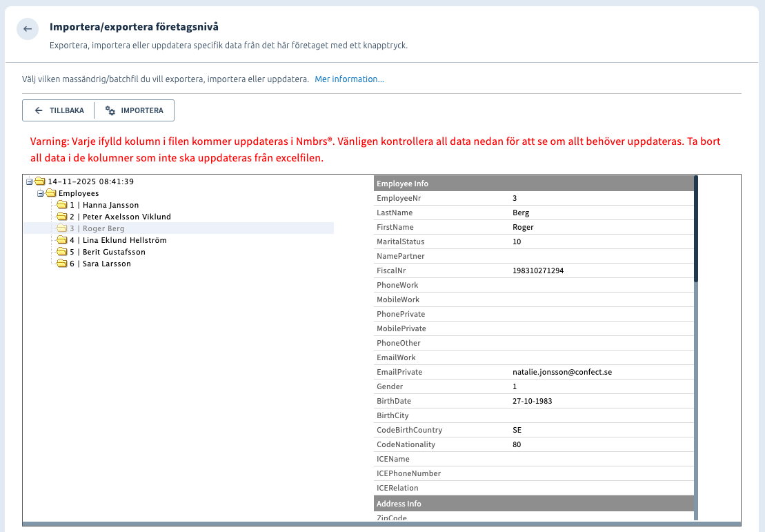Click folder icon of 14-11-2025 root node
Image resolution: width=765 pixels, height=532 pixels.
(40, 181)
